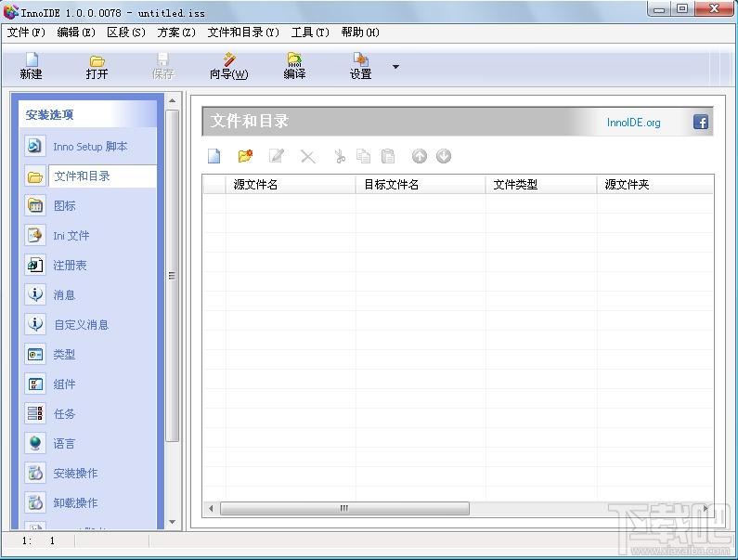Go to 语言 (Languages) section
This screenshot has height=560, width=738.
click(x=64, y=444)
